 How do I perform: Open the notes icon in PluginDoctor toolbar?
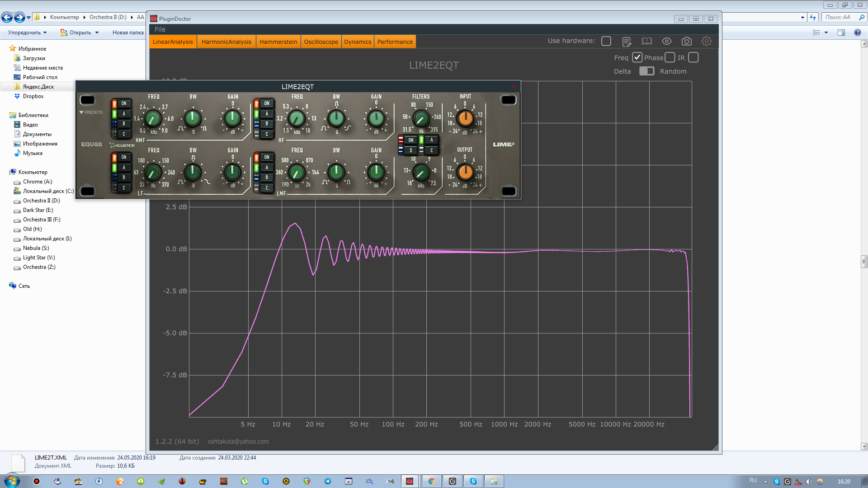click(x=627, y=42)
